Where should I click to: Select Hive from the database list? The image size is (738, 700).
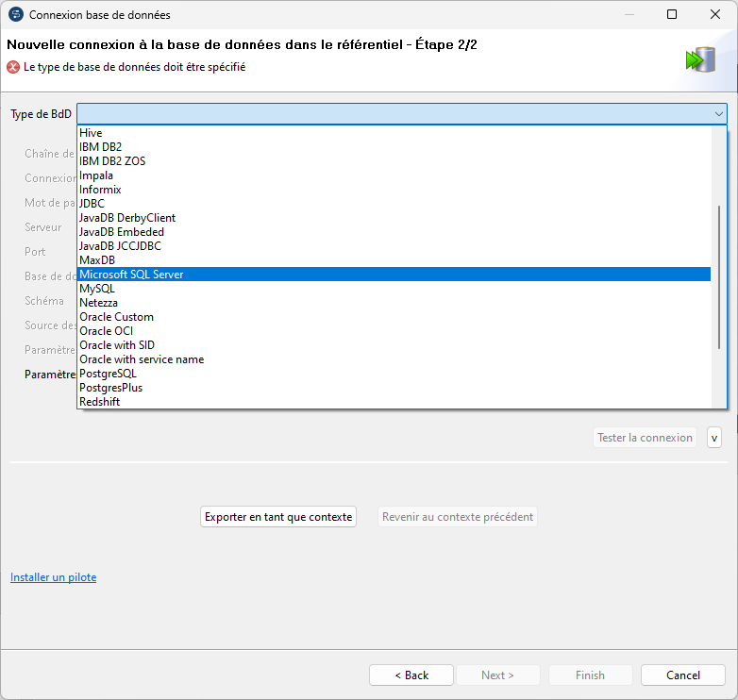click(394, 133)
